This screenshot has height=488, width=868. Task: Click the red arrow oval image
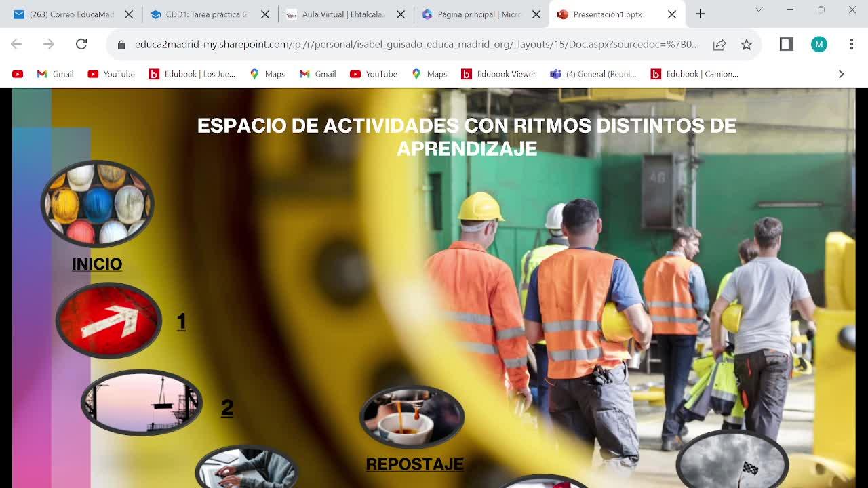pos(108,321)
